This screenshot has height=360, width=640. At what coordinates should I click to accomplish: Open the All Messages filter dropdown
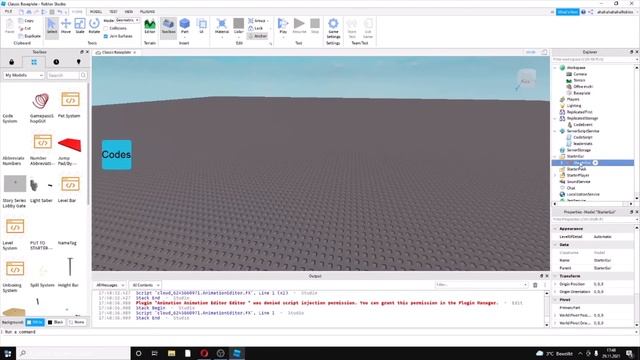coord(110,285)
